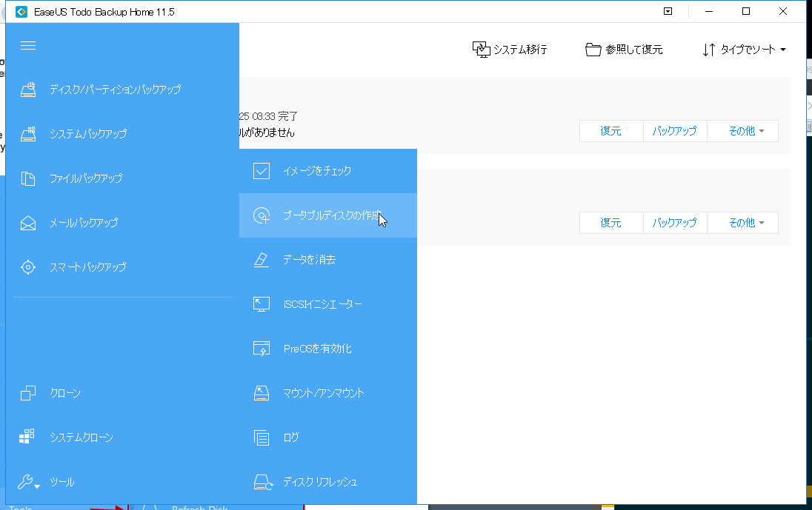
Task: Select the disk/partition backup icon in sidebar
Action: point(28,89)
